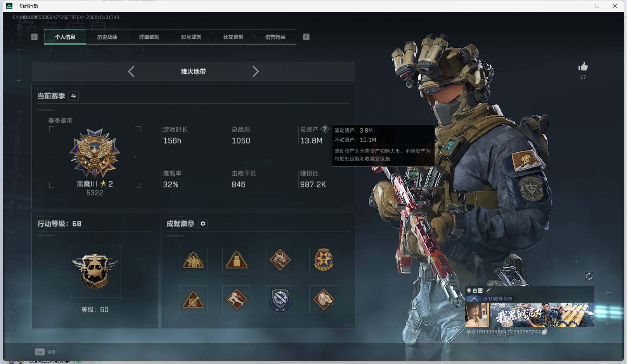Click the 总资产 value 13.8M
This screenshot has width=627, height=364.
point(311,141)
